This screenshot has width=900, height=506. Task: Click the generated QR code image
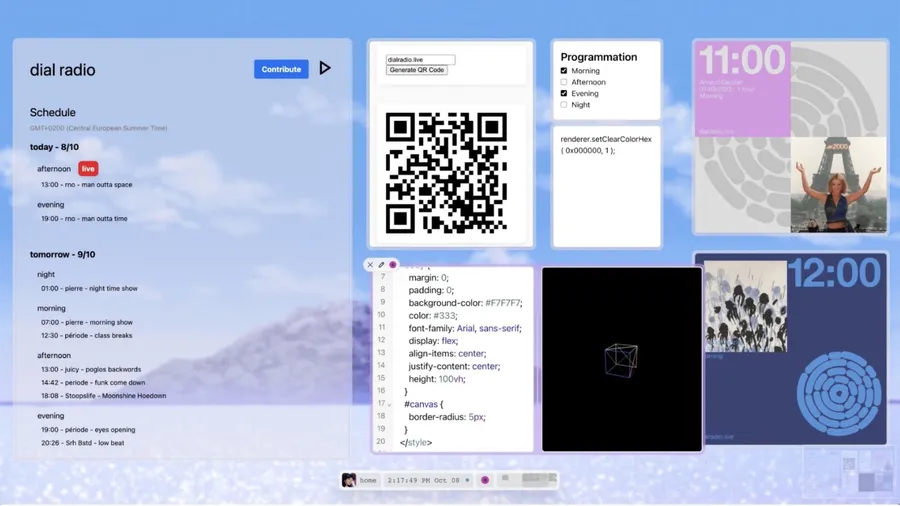446,173
